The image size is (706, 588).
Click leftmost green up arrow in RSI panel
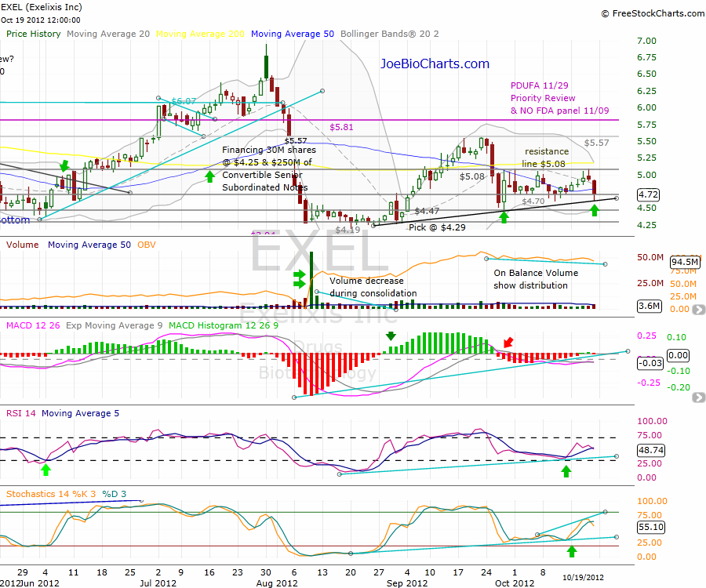click(x=45, y=469)
